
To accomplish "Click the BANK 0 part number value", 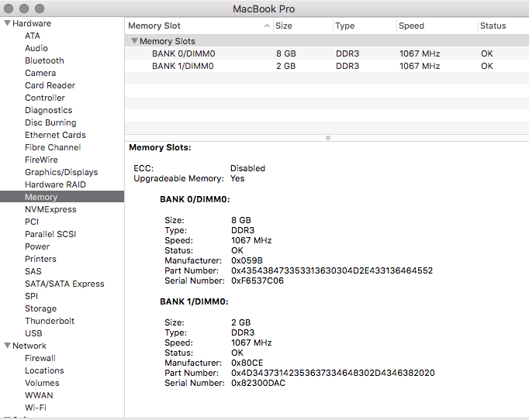I will (332, 270).
